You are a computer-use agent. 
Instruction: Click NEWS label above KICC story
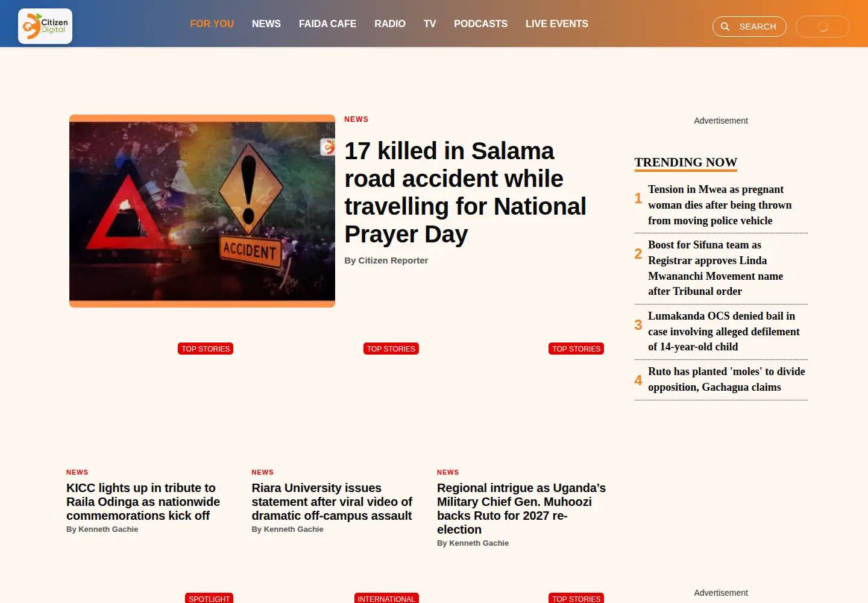(x=77, y=472)
